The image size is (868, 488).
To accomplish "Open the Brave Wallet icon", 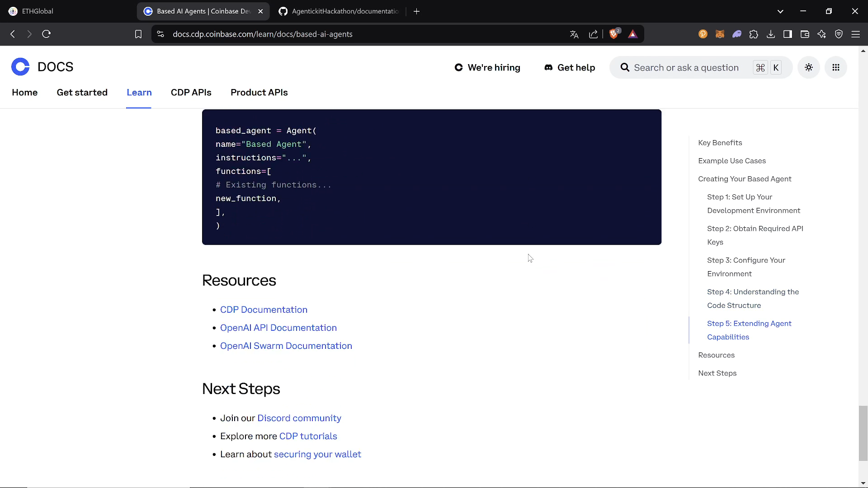I will click(x=805, y=34).
